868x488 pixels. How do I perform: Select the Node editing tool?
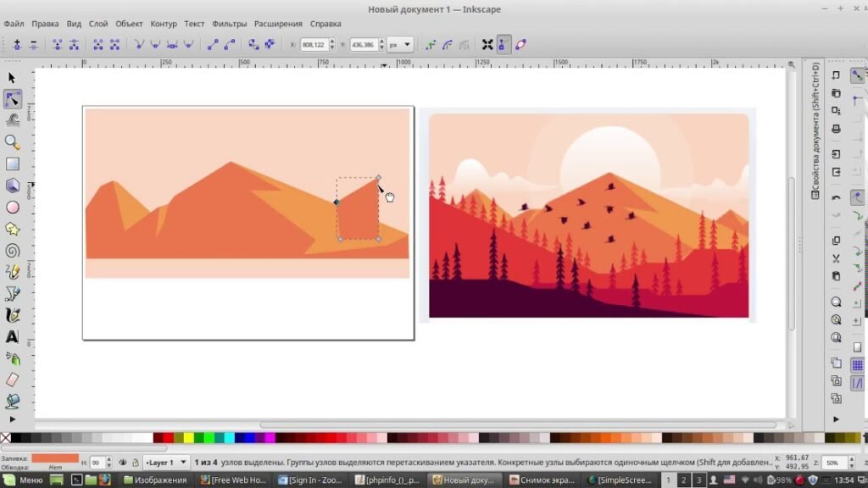[x=12, y=100]
